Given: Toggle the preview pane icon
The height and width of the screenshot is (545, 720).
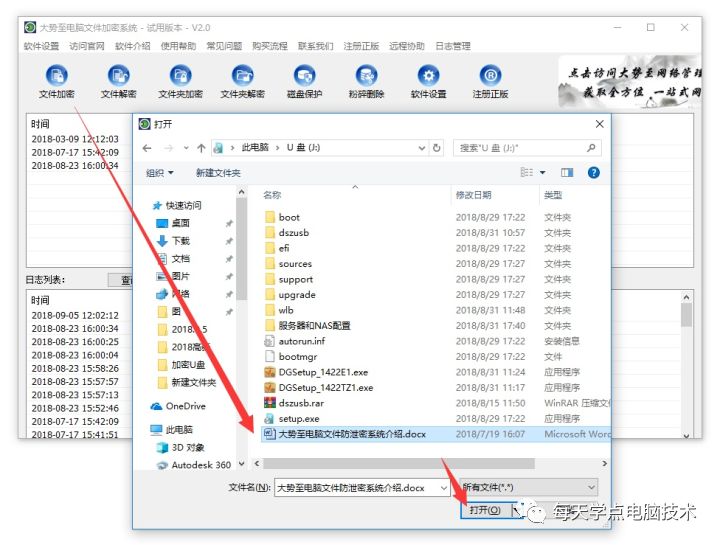Looking at the screenshot, I should tap(567, 173).
